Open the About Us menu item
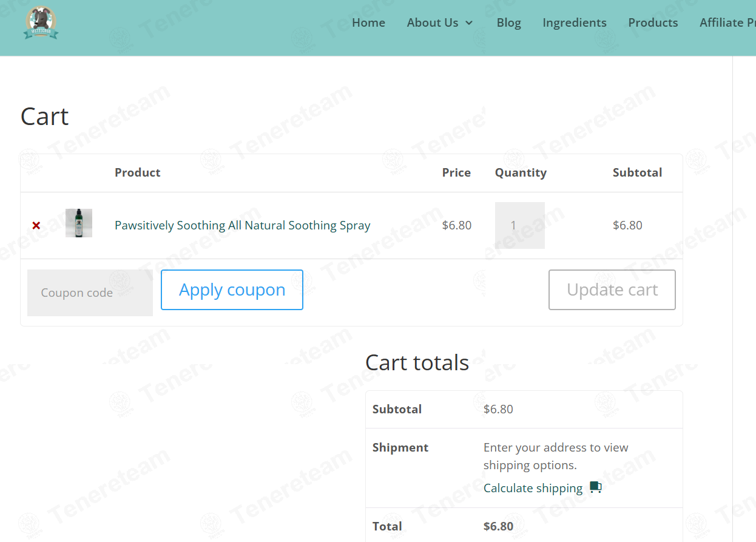756x542 pixels. (433, 22)
